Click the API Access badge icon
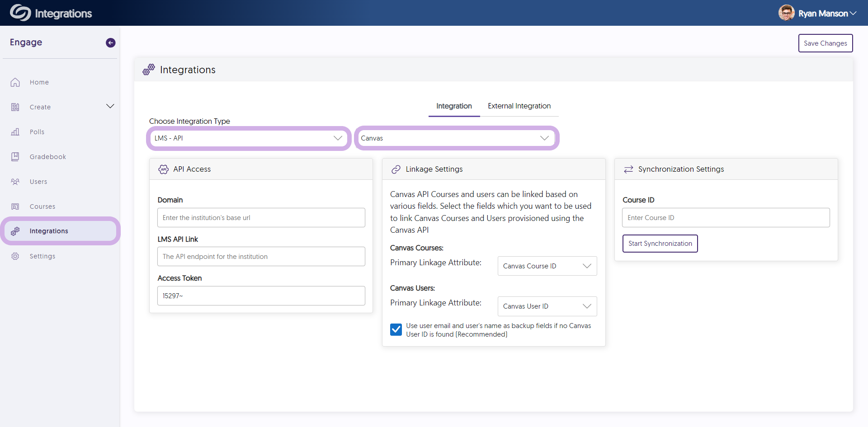Screen dimensions: 868x427 tap(164, 169)
